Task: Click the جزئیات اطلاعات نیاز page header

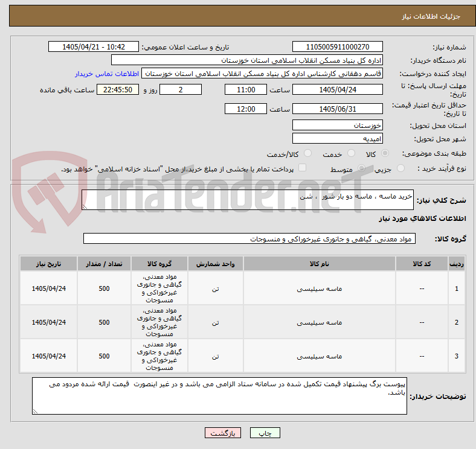Action: 431,16
